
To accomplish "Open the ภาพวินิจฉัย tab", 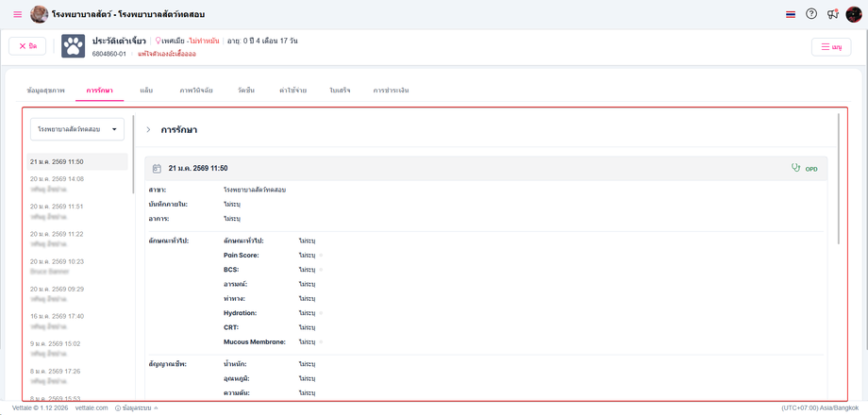I will [x=196, y=91].
